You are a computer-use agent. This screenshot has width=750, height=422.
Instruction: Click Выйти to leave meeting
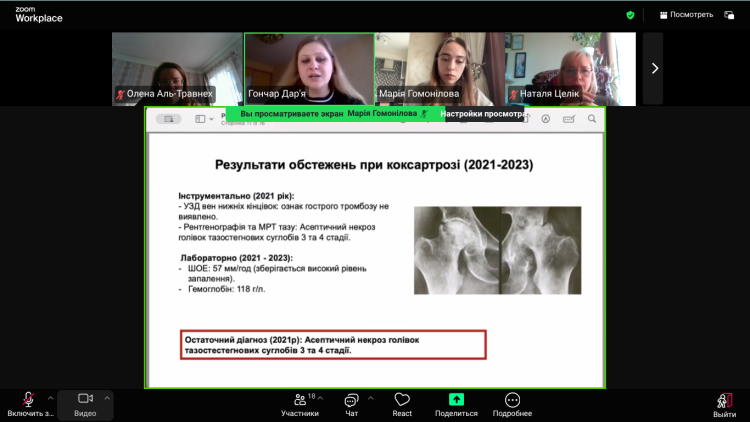click(724, 404)
